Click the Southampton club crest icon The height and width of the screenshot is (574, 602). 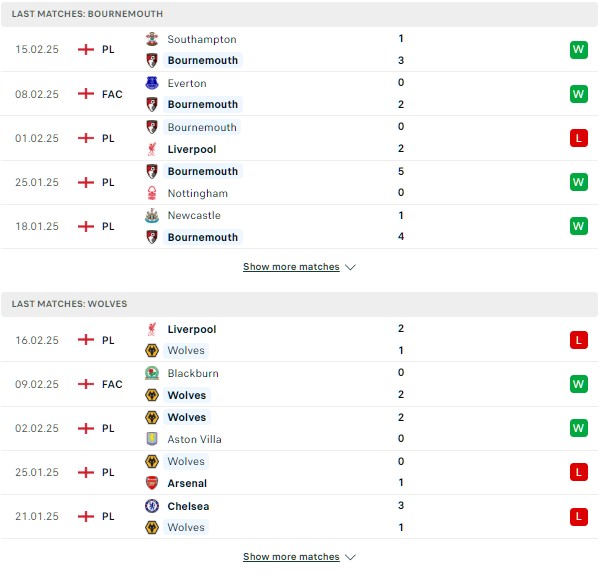click(x=152, y=39)
